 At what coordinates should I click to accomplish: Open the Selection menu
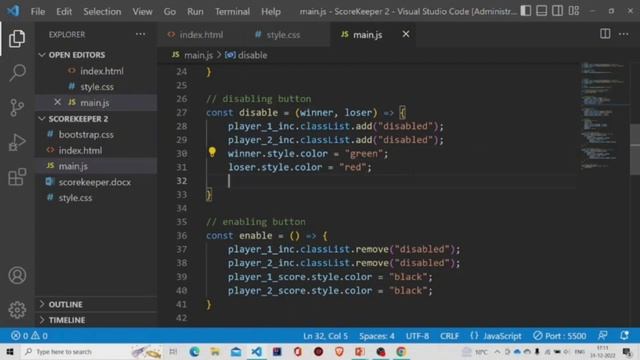[x=102, y=11]
